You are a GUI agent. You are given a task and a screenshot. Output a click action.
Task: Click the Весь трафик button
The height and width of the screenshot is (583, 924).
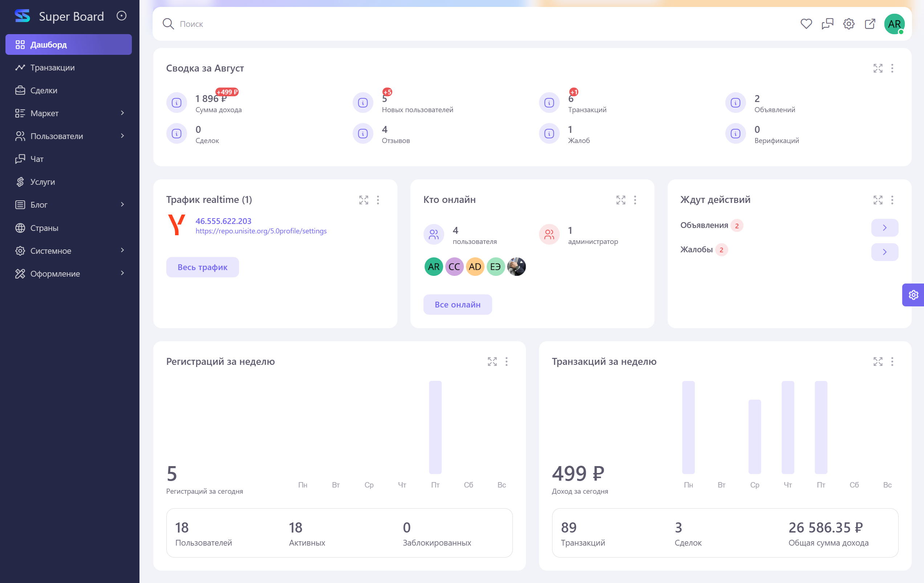pyautogui.click(x=202, y=267)
